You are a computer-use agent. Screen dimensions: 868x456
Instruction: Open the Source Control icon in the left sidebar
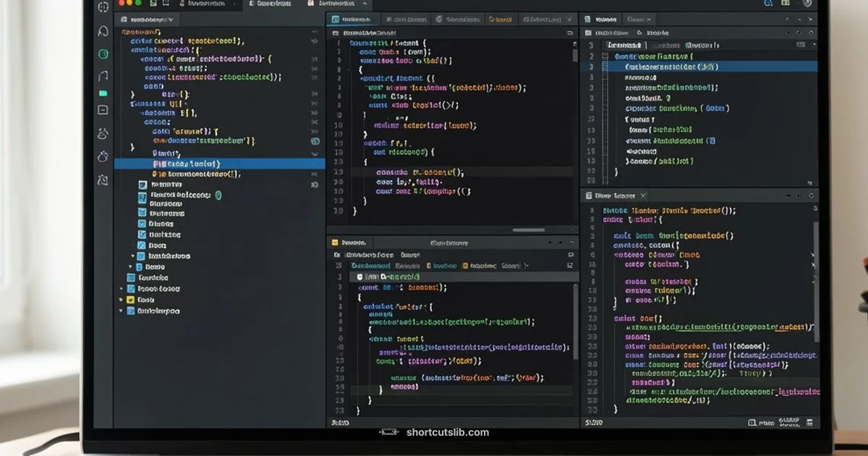[103, 52]
